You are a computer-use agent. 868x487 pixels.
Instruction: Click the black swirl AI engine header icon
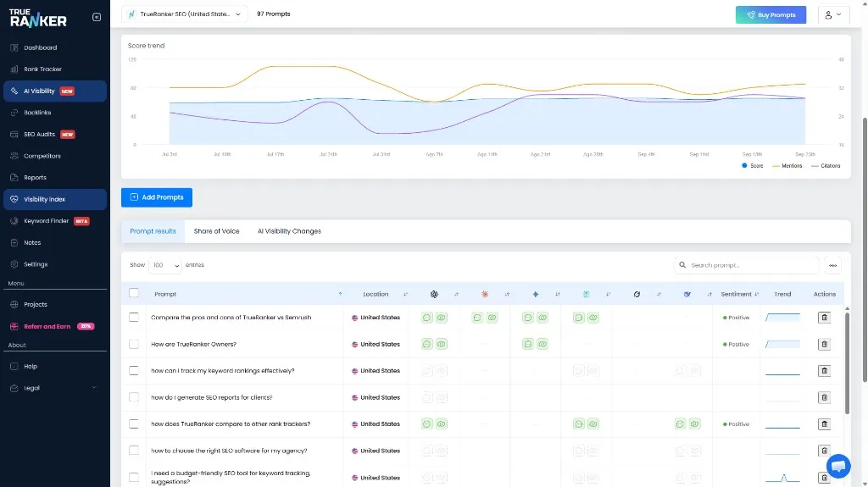pos(637,295)
